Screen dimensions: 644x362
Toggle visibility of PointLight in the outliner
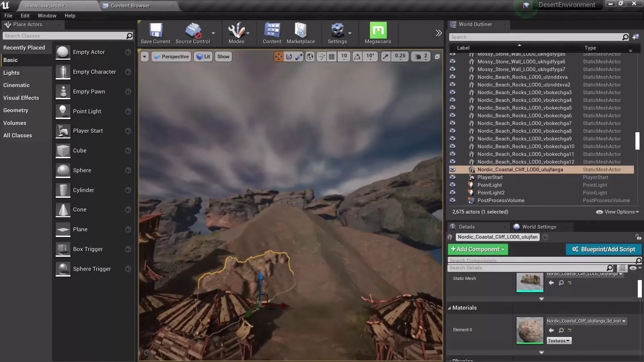click(453, 185)
